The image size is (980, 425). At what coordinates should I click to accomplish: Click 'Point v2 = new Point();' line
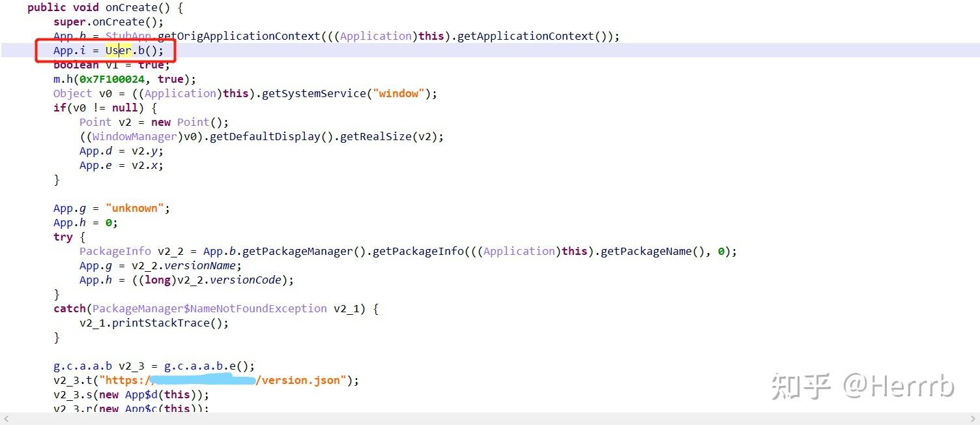click(x=154, y=123)
